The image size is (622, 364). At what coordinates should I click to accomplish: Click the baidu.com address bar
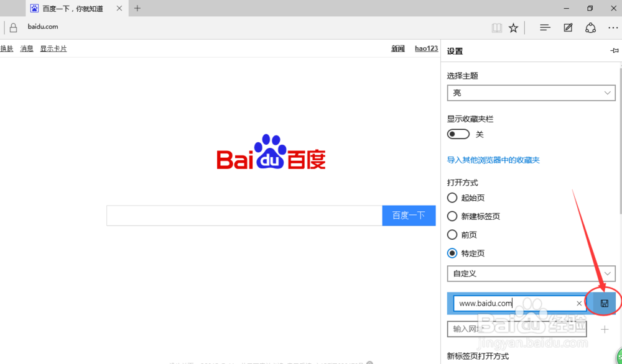(43, 27)
